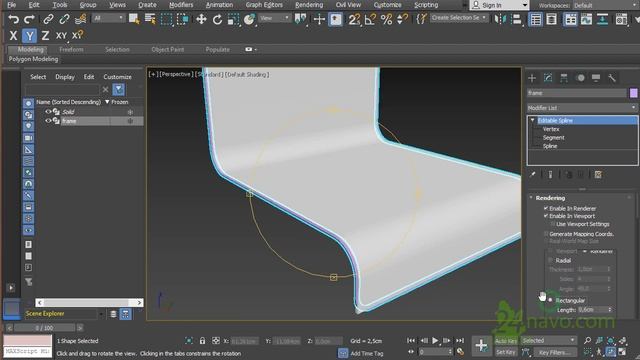This screenshot has height=360, width=640.
Task: Select the Link tool
Action: click(49, 19)
